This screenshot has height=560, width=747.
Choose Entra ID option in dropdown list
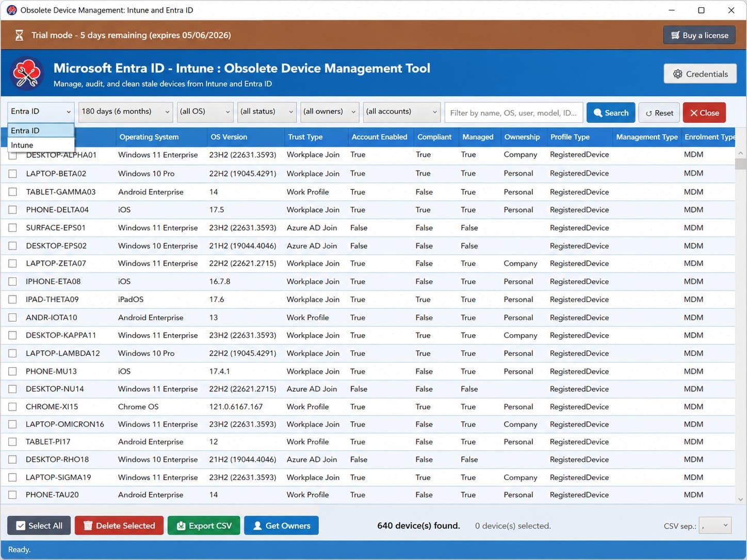click(x=41, y=130)
